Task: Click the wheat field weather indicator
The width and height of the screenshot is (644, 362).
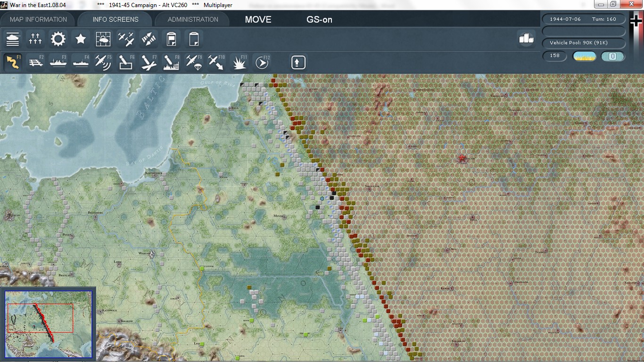Action: pyautogui.click(x=584, y=57)
